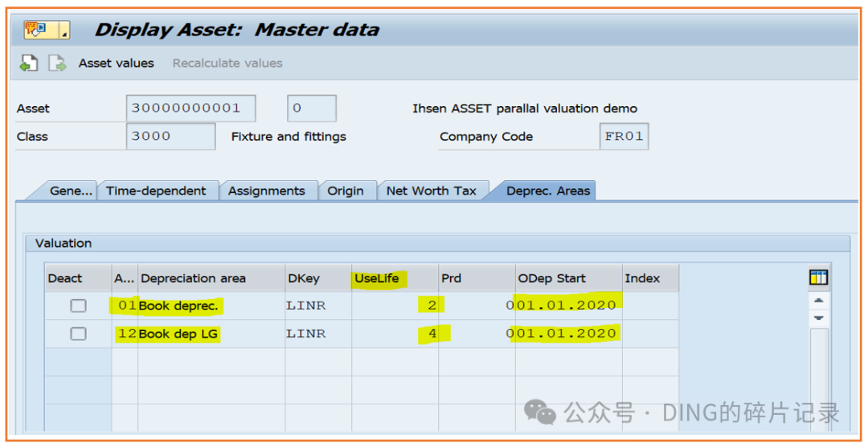The image size is (868, 447).
Task: Open the Assignments tab
Action: (x=267, y=191)
